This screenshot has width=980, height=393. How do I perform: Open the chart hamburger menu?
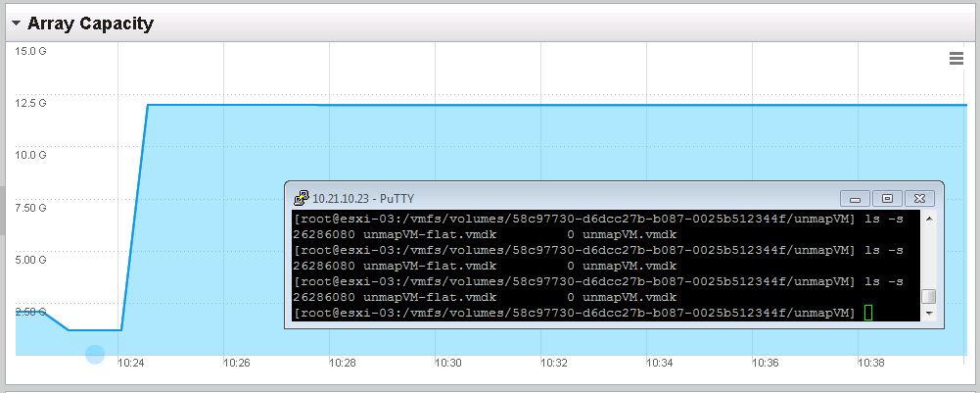pos(957,59)
